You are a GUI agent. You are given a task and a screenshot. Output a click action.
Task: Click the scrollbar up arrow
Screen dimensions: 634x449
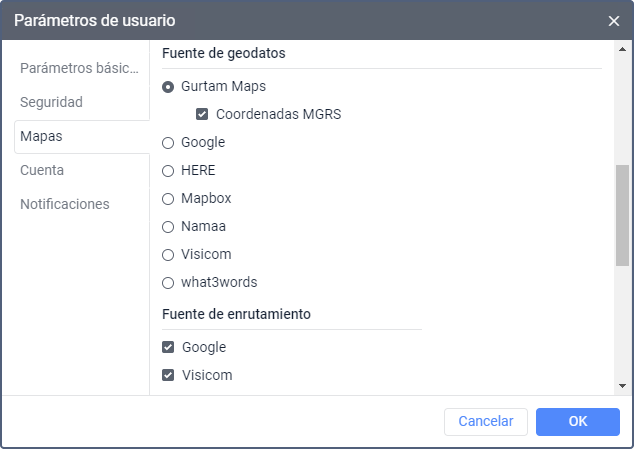point(623,49)
